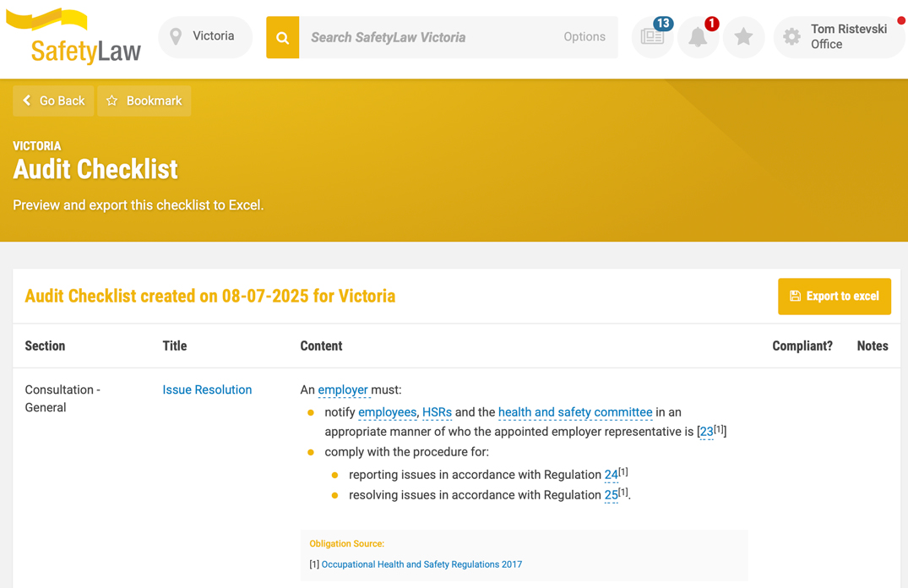The height and width of the screenshot is (588, 908).
Task: Click the save icon on Export to excel
Action: click(x=795, y=296)
